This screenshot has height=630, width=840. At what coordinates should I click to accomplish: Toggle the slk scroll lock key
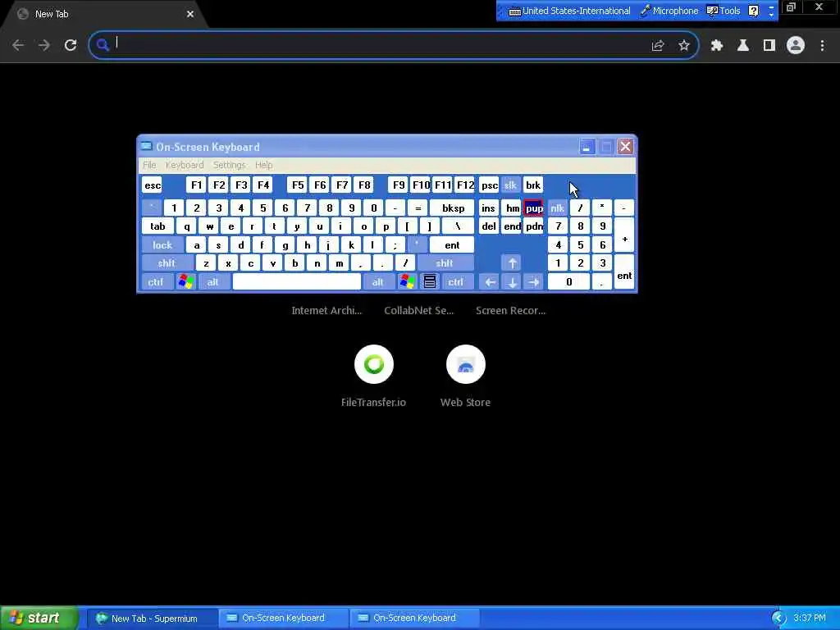[x=510, y=185]
